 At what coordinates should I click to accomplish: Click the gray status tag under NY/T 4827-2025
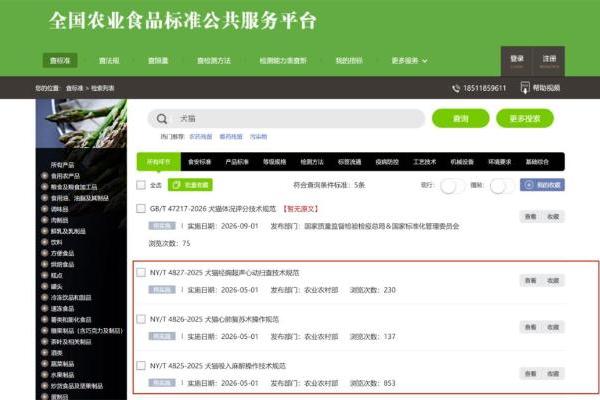coord(162,290)
